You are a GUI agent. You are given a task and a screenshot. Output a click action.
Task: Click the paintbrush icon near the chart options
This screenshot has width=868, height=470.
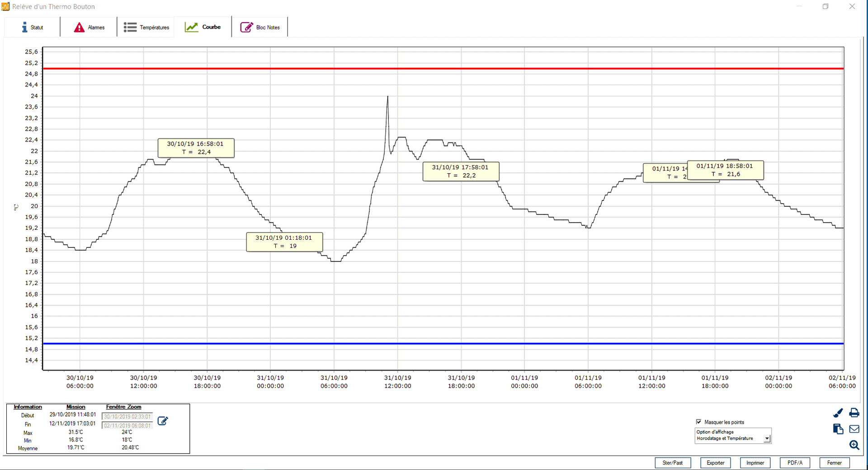click(x=838, y=413)
